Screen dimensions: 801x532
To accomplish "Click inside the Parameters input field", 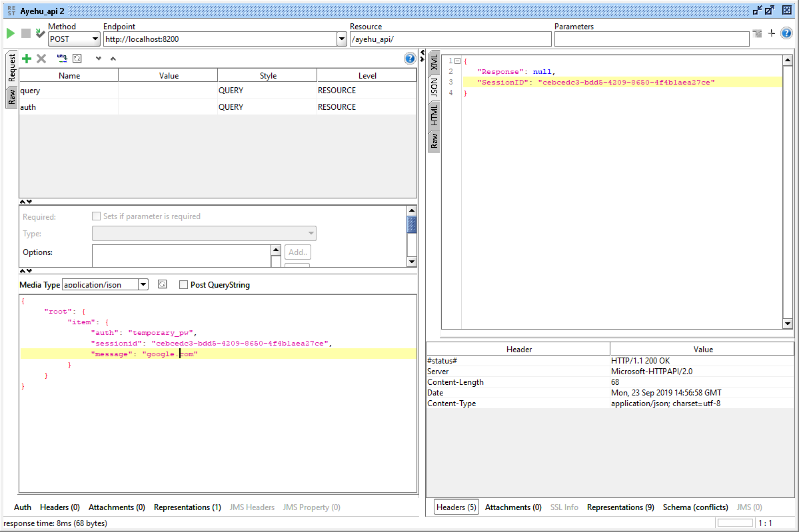I will pyautogui.click(x=651, y=39).
